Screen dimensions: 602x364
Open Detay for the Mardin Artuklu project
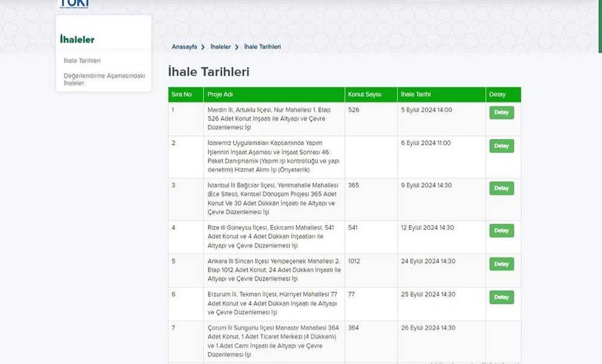pyautogui.click(x=501, y=113)
